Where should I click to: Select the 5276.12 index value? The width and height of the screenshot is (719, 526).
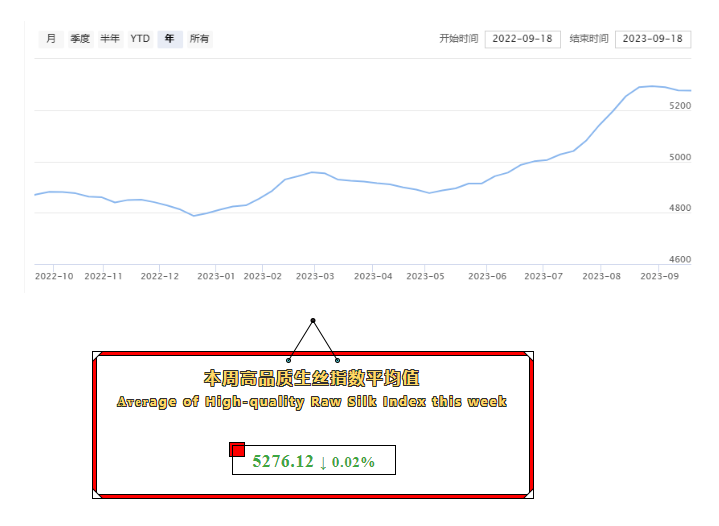[x=283, y=461]
